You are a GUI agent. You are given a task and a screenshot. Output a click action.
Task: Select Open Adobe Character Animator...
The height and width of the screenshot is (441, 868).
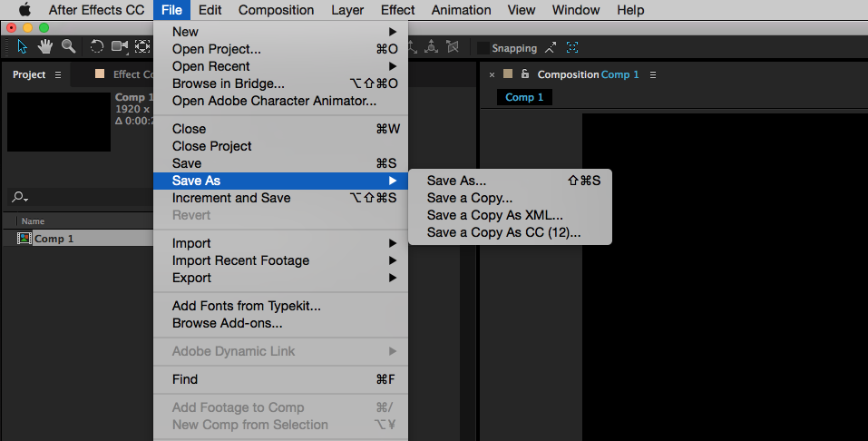pyautogui.click(x=280, y=101)
